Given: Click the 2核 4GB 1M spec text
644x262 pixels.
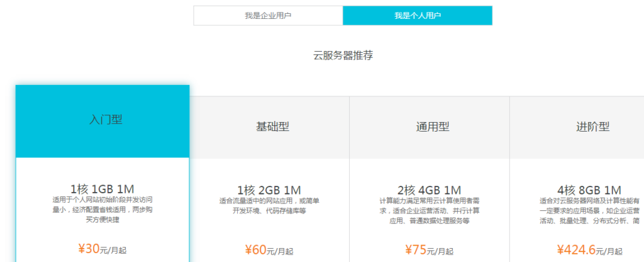Looking at the screenshot, I should tap(430, 190).
